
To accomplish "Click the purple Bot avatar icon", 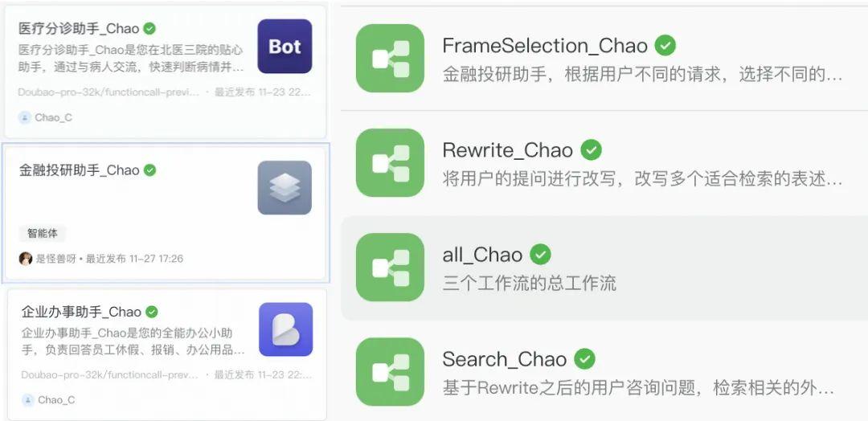I will (285, 47).
